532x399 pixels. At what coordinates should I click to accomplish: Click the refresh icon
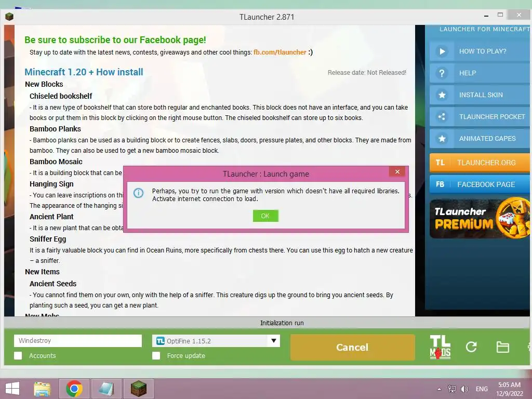(x=471, y=347)
